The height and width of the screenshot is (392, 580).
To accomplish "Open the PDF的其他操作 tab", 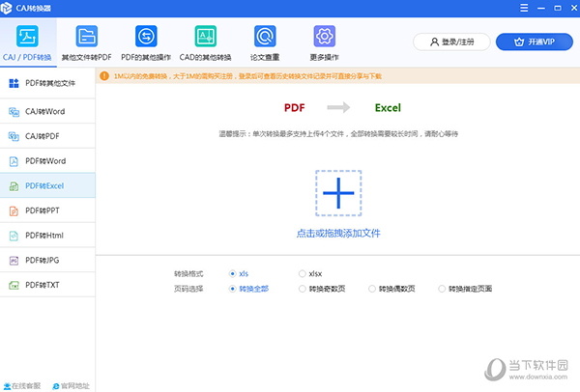I will click(146, 43).
